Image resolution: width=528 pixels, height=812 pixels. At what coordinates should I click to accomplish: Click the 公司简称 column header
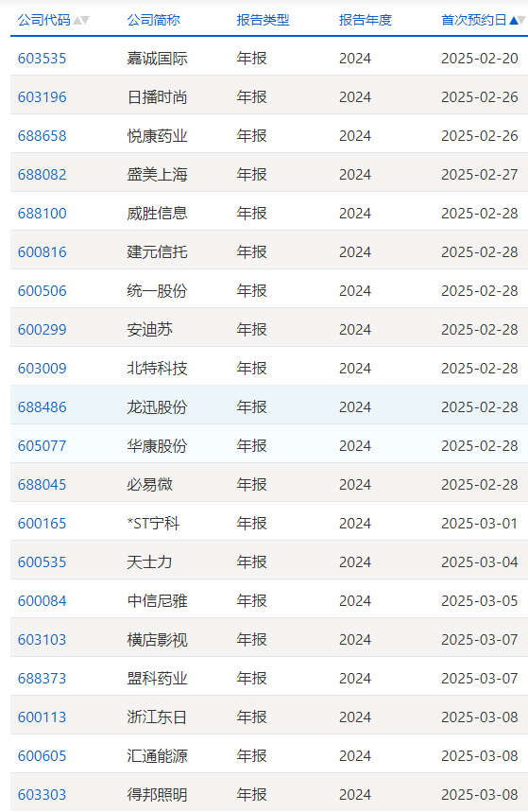153,20
